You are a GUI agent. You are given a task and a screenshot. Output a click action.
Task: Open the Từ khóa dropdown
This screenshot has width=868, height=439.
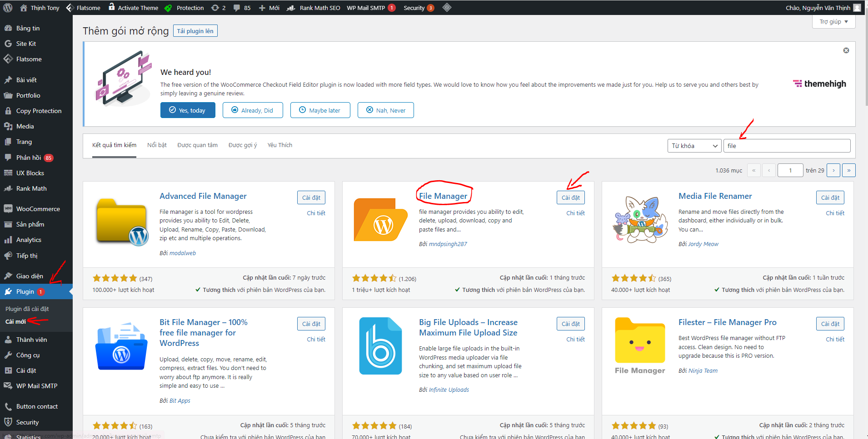pyautogui.click(x=694, y=146)
